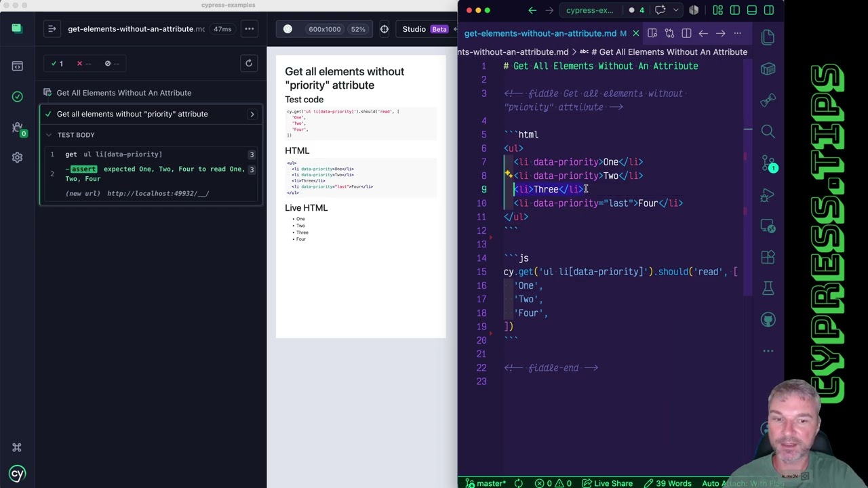
Task: Click the 52% viewport scale indicator
Action: [358, 29]
